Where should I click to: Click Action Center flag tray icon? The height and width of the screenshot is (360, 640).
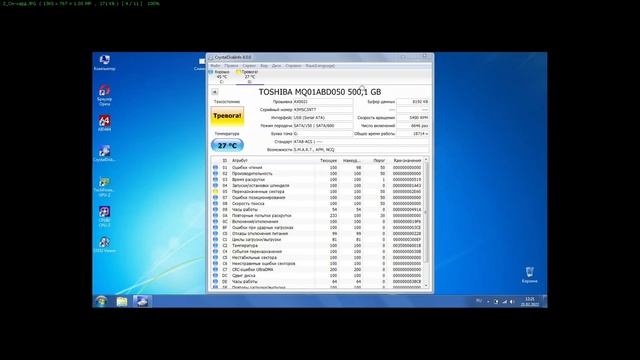pos(496,302)
